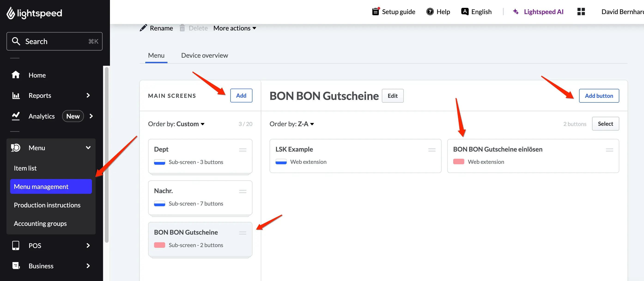Click the 2 buttons counter text
This screenshot has height=281, width=644.
575,124
